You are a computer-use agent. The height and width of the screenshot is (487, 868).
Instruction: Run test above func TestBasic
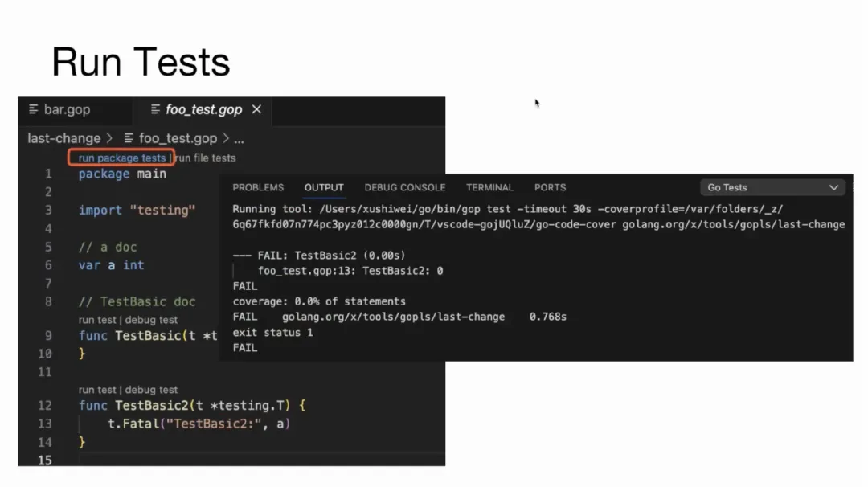coord(97,320)
